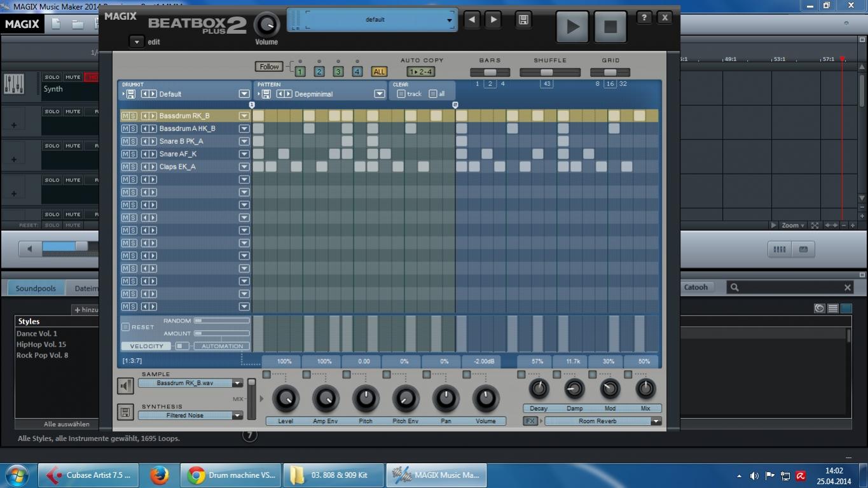Enable automation checkbox above Decay knob
Screen dimensions: 868x488
point(521,375)
